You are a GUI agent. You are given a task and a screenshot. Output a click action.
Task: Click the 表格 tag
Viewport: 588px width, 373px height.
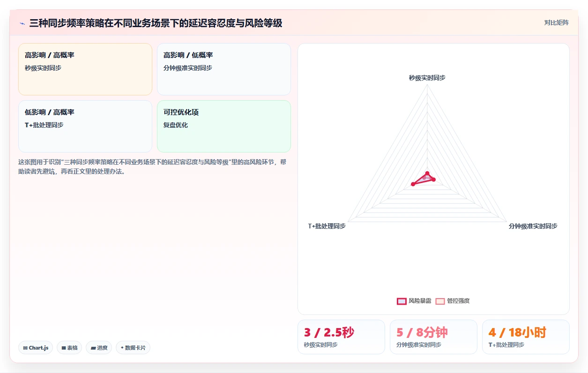pos(69,348)
